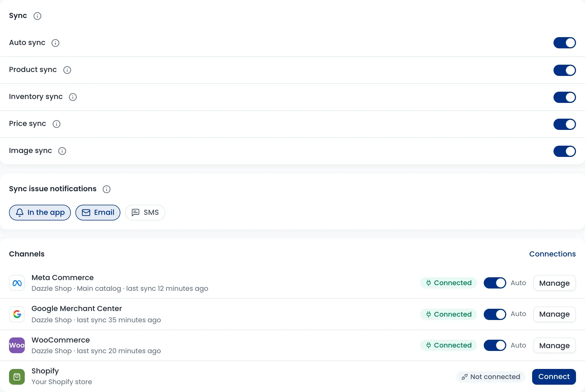Disable the Product sync switch

[x=565, y=70]
